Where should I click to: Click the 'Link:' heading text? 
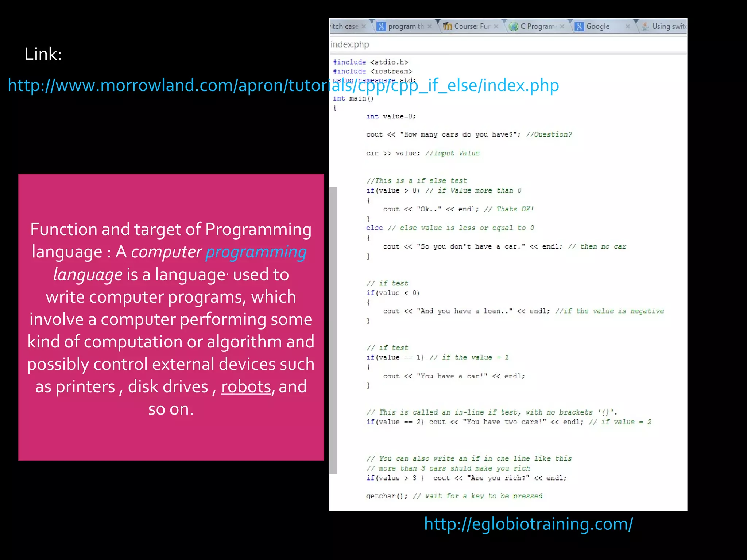pos(43,54)
